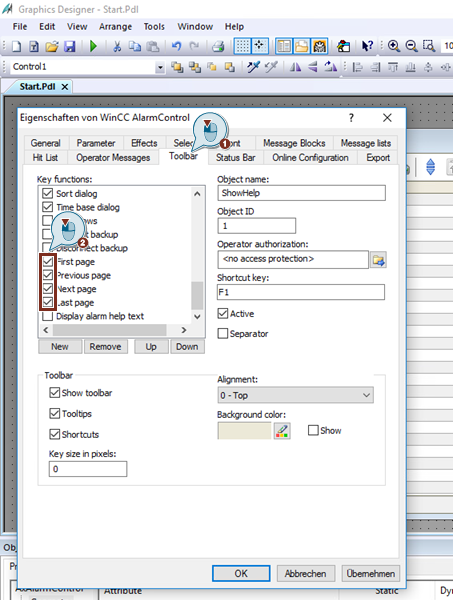453x600 pixels.
Task: Toggle the Next page checkbox
Action: tap(47, 289)
